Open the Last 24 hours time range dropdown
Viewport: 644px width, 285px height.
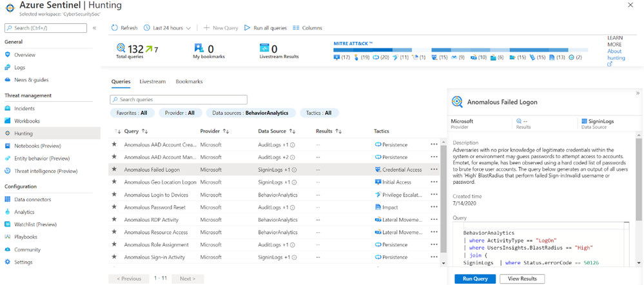(x=168, y=28)
